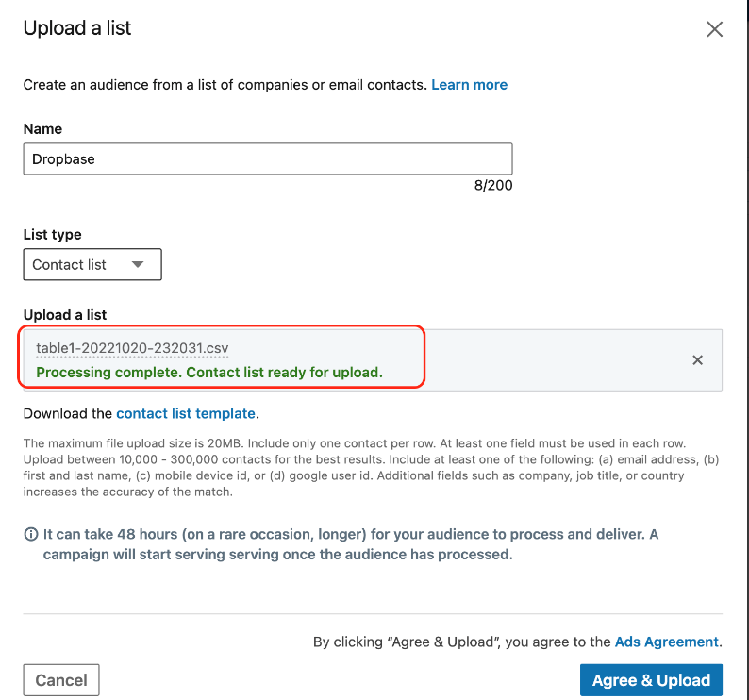Download the contact list template
This screenshot has width=749, height=700.
point(186,413)
